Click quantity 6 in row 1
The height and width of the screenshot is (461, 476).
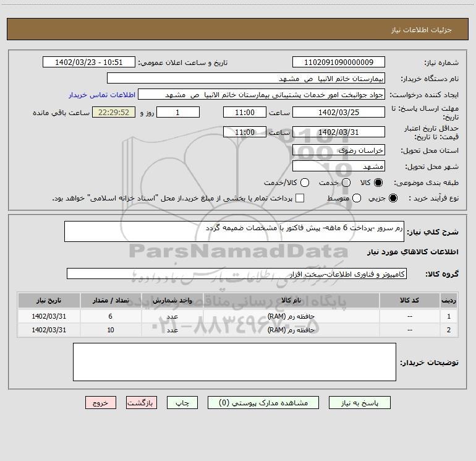(111, 316)
